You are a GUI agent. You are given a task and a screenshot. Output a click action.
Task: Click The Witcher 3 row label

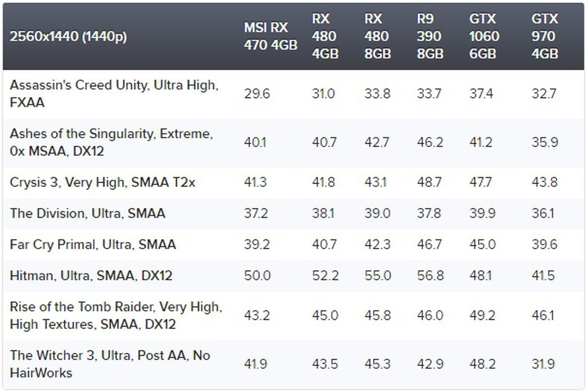[110, 364]
